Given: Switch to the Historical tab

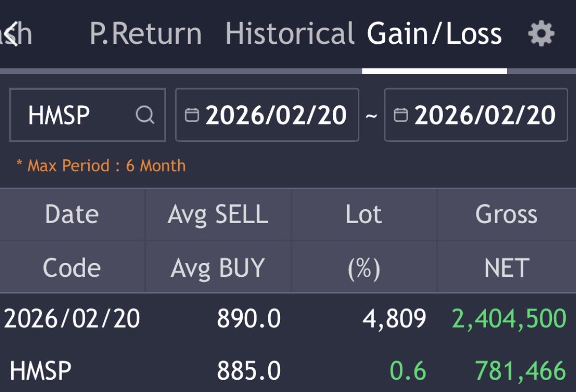Looking at the screenshot, I should (x=289, y=34).
